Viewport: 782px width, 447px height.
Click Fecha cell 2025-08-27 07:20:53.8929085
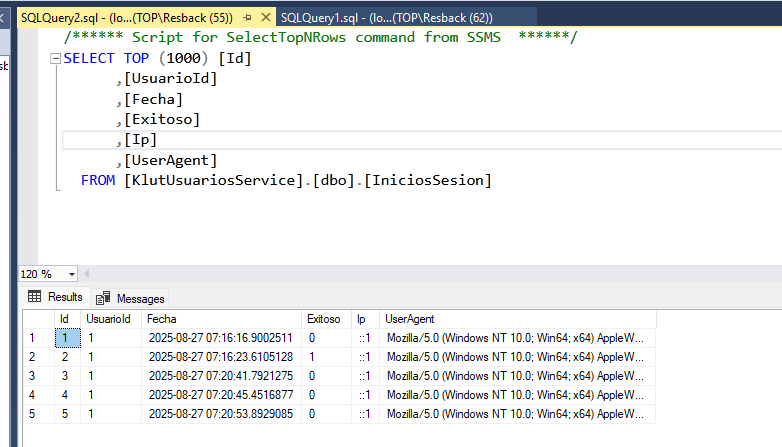click(221, 414)
